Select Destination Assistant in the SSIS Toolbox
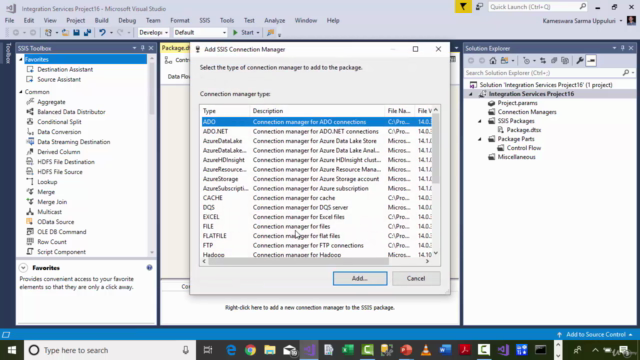This screenshot has height=360, width=640. coord(65,69)
